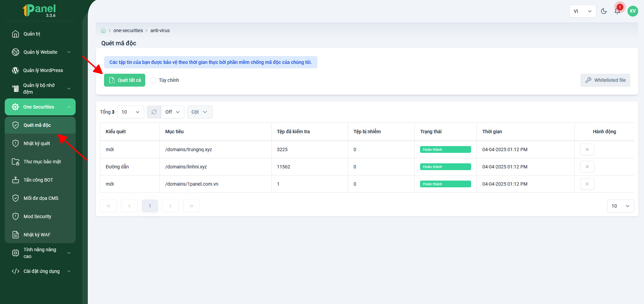Image resolution: width=644 pixels, height=304 pixels.
Task: Click the Mod Security shield icon
Action: 16,216
